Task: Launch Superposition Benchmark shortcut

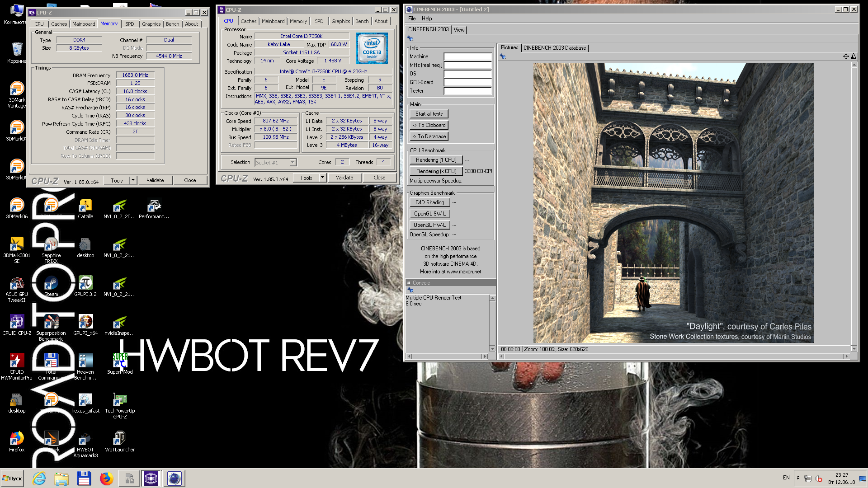Action: tap(51, 328)
